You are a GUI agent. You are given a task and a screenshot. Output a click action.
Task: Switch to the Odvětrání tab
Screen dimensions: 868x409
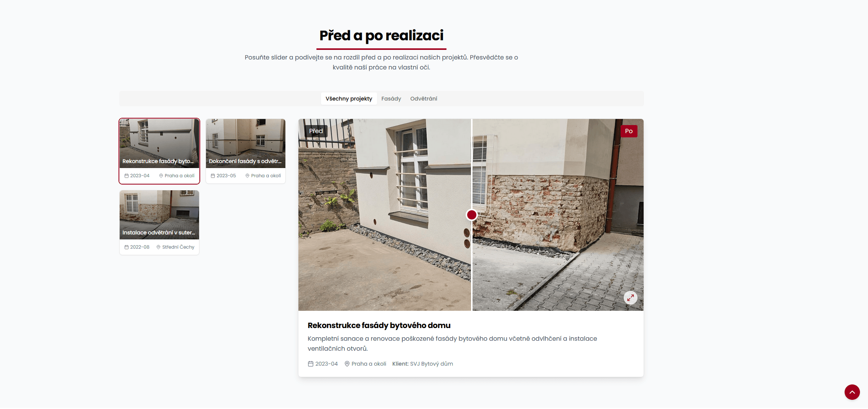click(423, 99)
